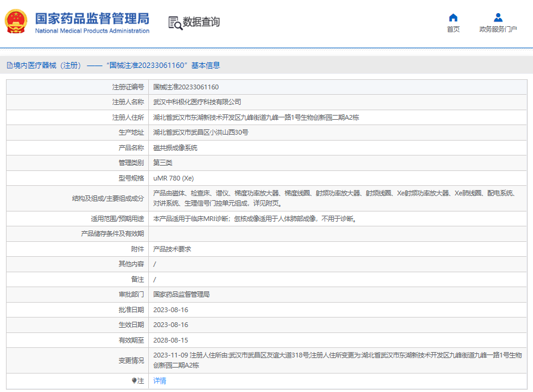
Task: Click the 适用范围/预期用途 label
Action: tap(117, 219)
